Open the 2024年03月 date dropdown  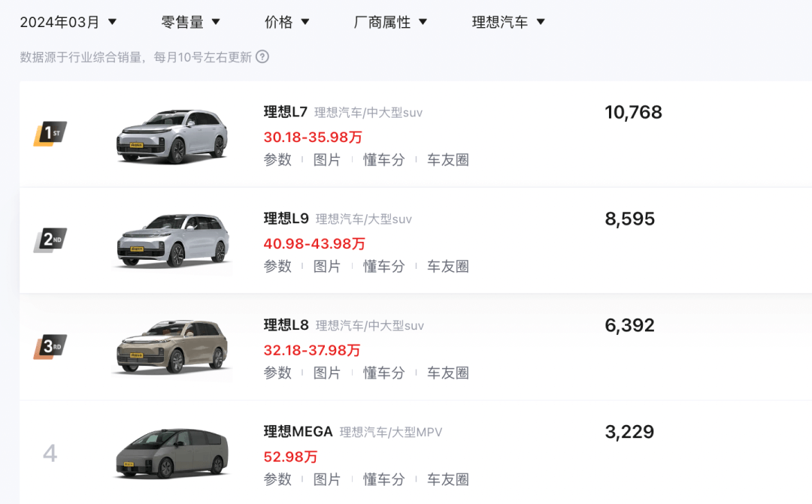pyautogui.click(x=68, y=22)
